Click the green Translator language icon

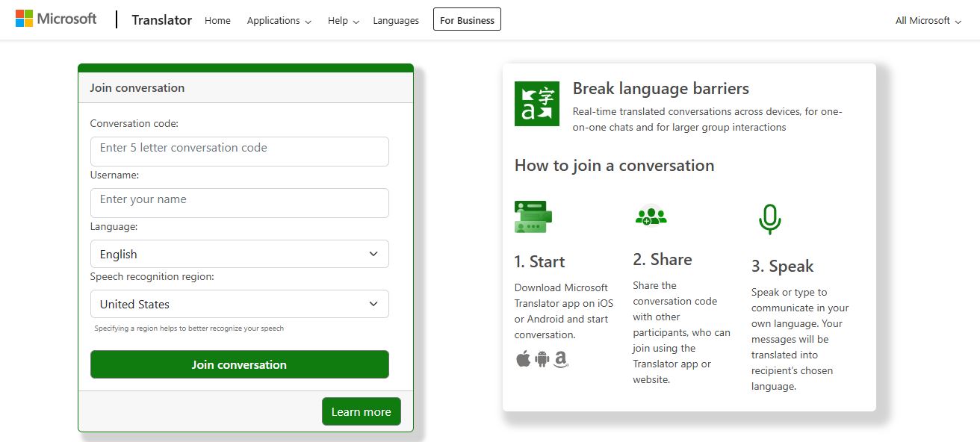point(536,104)
